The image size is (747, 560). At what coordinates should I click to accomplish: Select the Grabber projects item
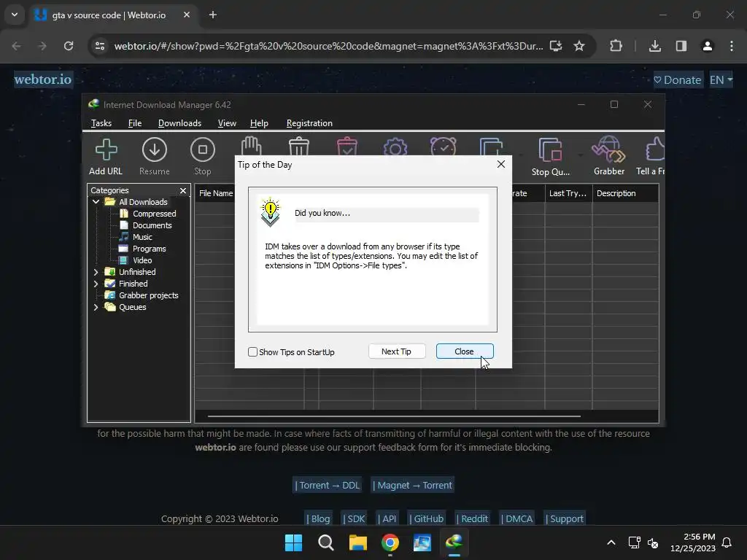(147, 295)
